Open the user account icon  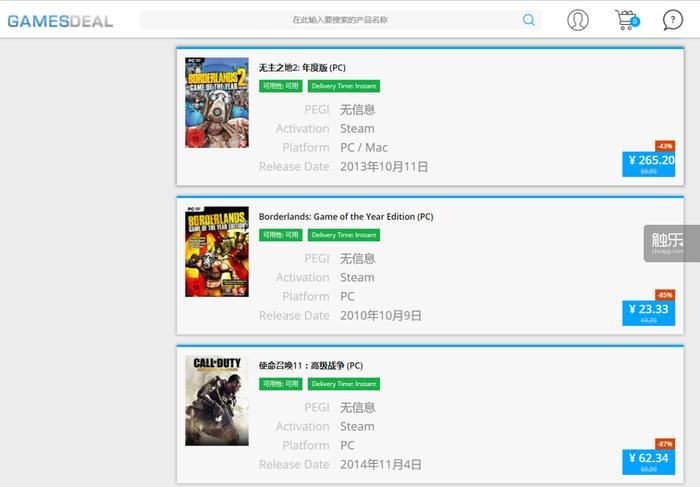[x=578, y=20]
